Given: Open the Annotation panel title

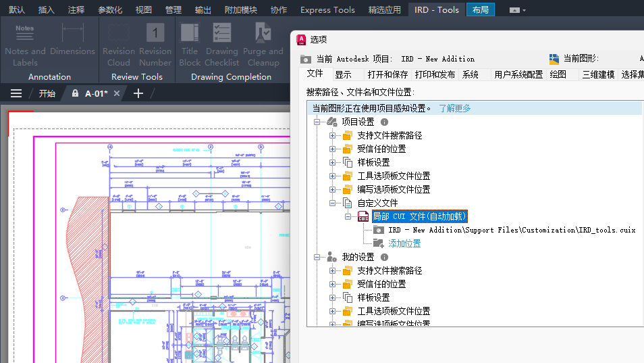Looking at the screenshot, I should 50,76.
